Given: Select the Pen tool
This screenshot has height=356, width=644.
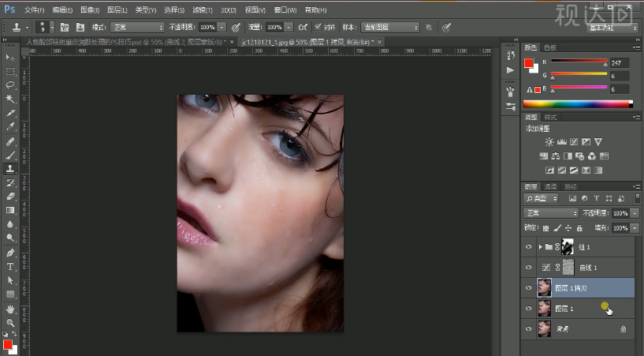Looking at the screenshot, I should (x=10, y=253).
